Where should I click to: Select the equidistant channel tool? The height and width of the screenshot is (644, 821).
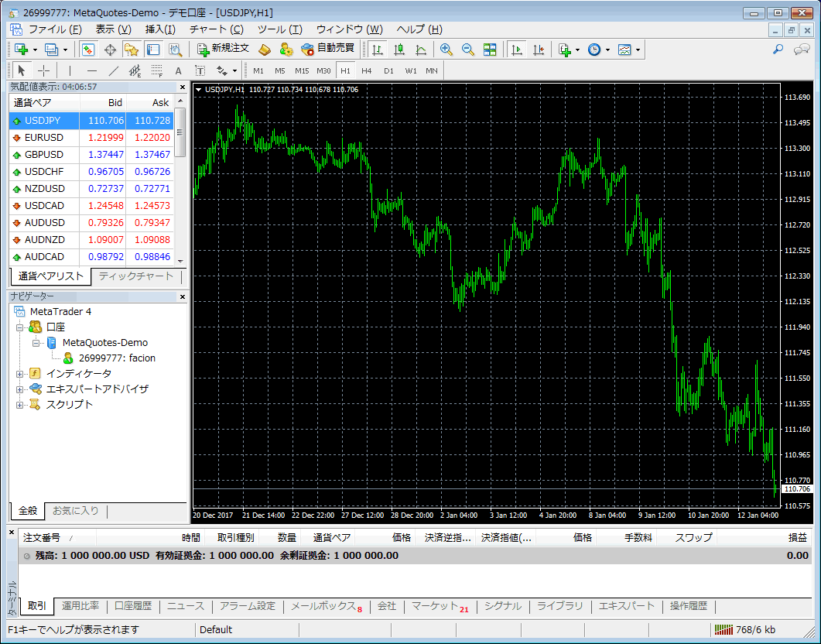click(135, 70)
